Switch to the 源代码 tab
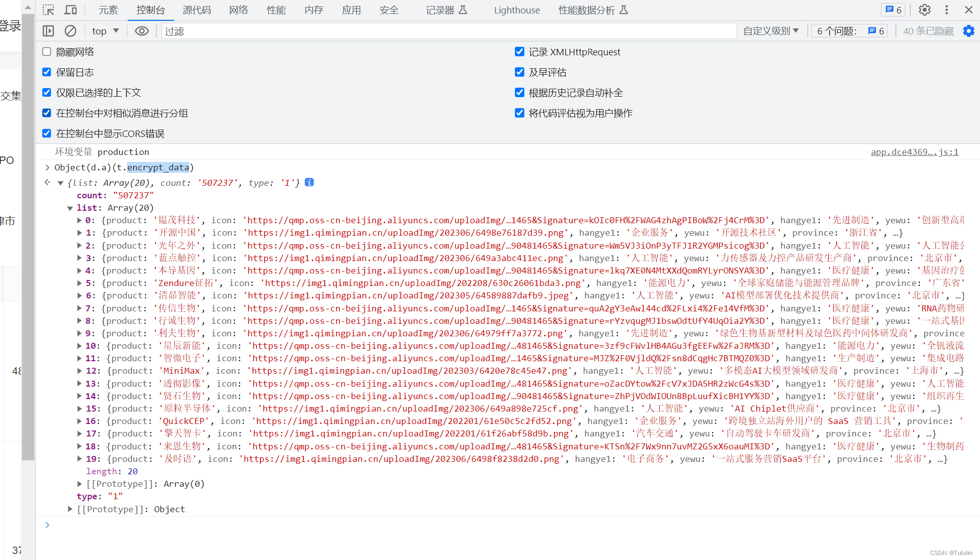 click(197, 10)
